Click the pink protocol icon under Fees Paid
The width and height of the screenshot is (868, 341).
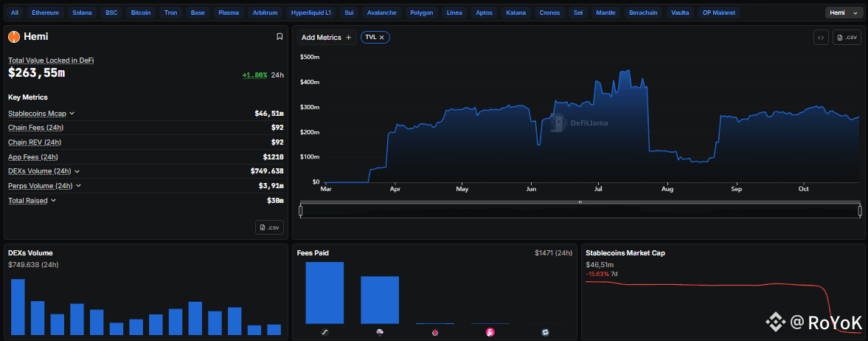click(490, 333)
